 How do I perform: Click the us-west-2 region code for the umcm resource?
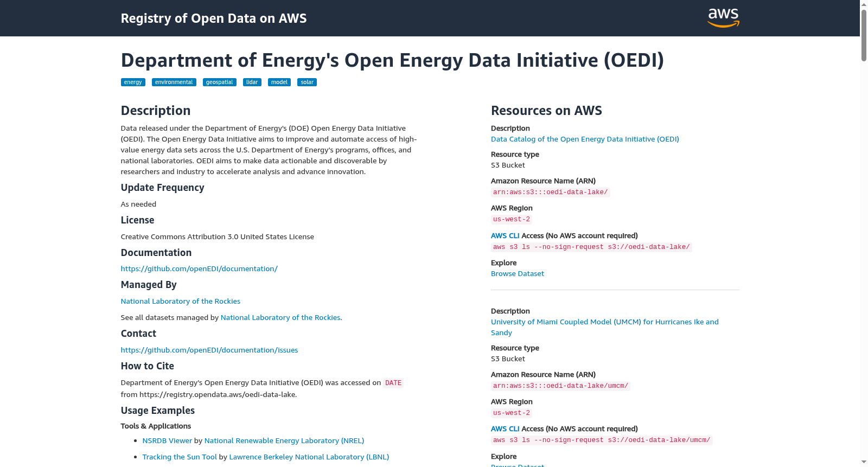[x=512, y=413]
